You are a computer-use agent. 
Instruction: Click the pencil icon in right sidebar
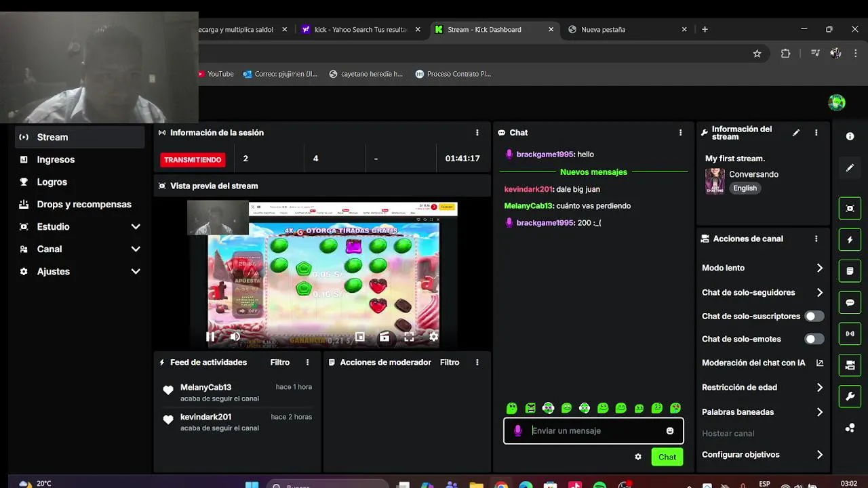coord(850,167)
